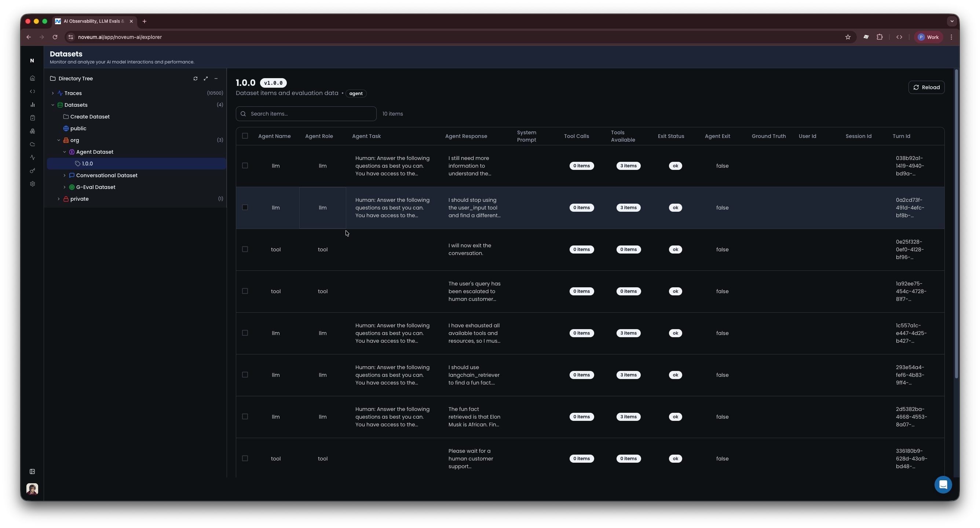This screenshot has height=528, width=980.
Task: Select checkbox for 'I will now exit' row
Action: [x=245, y=250]
